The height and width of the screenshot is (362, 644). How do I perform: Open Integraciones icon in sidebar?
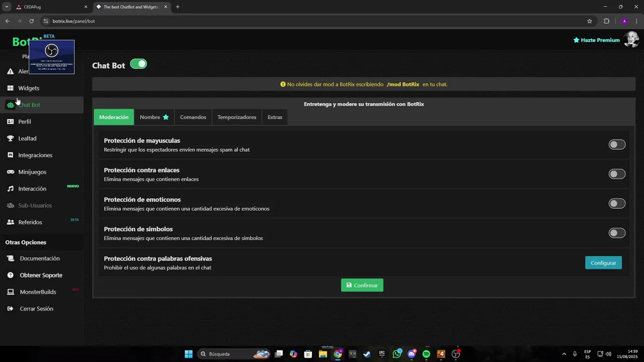coord(10,155)
